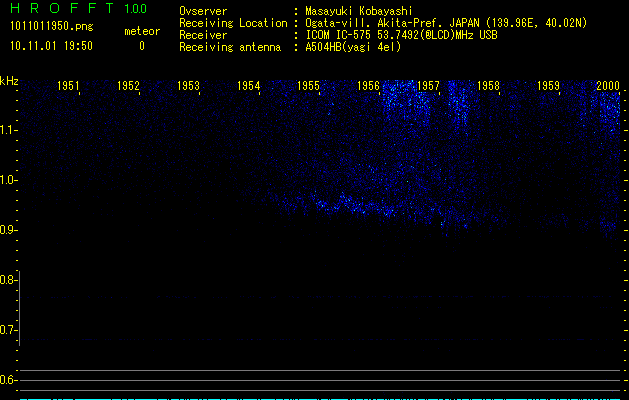Click time marker 1957
The width and height of the screenshot is (629, 400).
point(428,85)
